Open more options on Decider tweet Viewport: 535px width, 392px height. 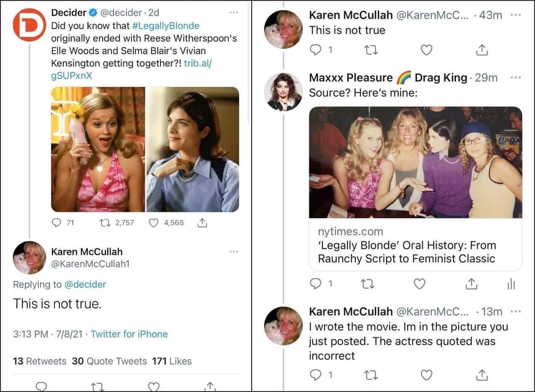[234, 12]
